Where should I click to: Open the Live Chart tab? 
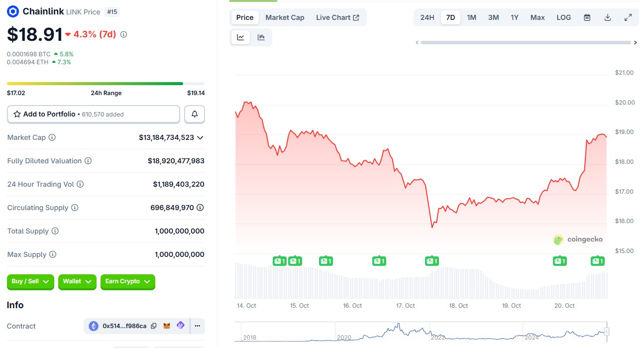coord(337,17)
